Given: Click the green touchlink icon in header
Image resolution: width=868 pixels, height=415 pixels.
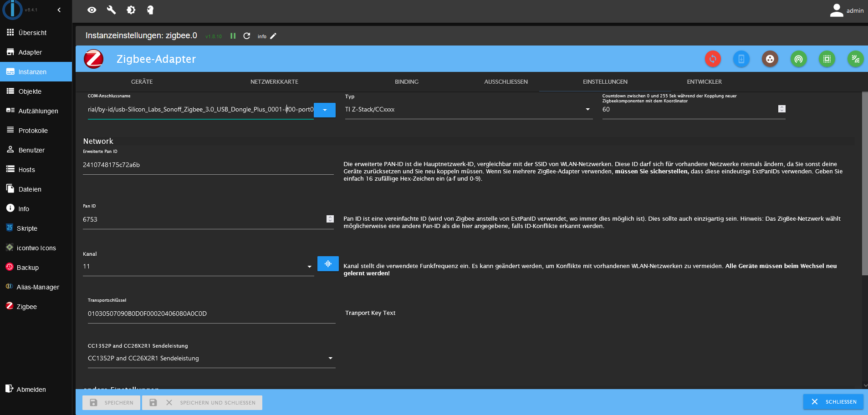Looking at the screenshot, I should tap(798, 59).
